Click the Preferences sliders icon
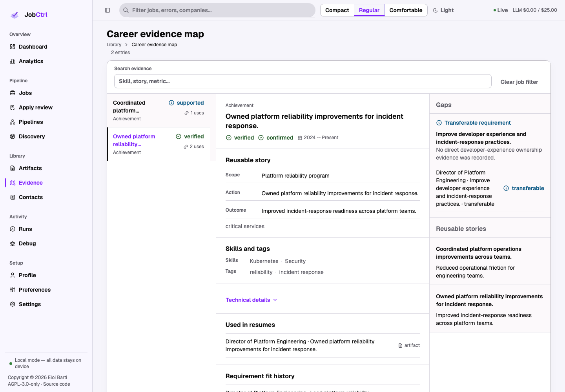 [x=13, y=290]
